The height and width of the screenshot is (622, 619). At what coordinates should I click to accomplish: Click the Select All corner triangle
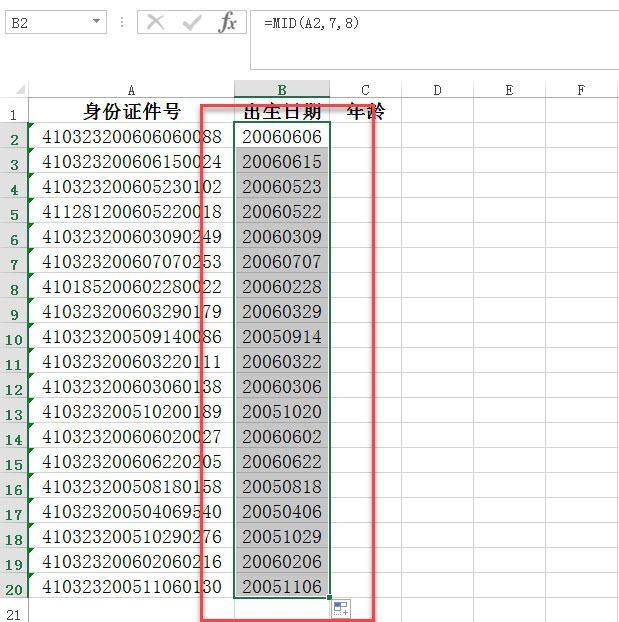coord(20,90)
